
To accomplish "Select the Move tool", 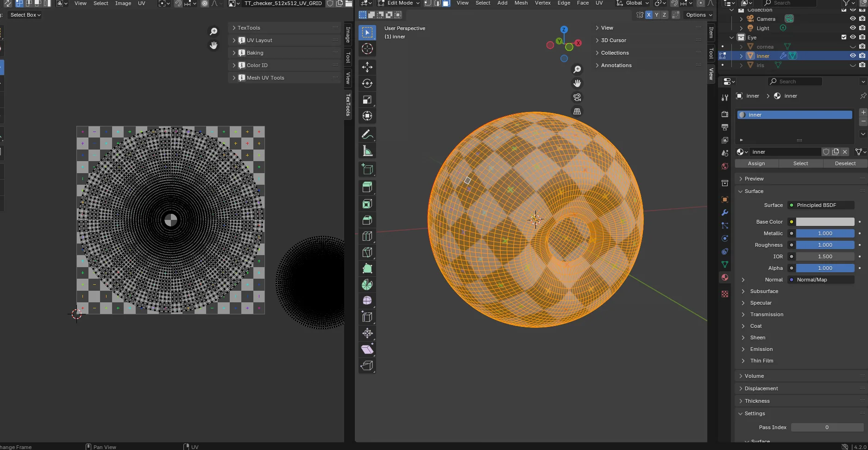I will (x=367, y=67).
